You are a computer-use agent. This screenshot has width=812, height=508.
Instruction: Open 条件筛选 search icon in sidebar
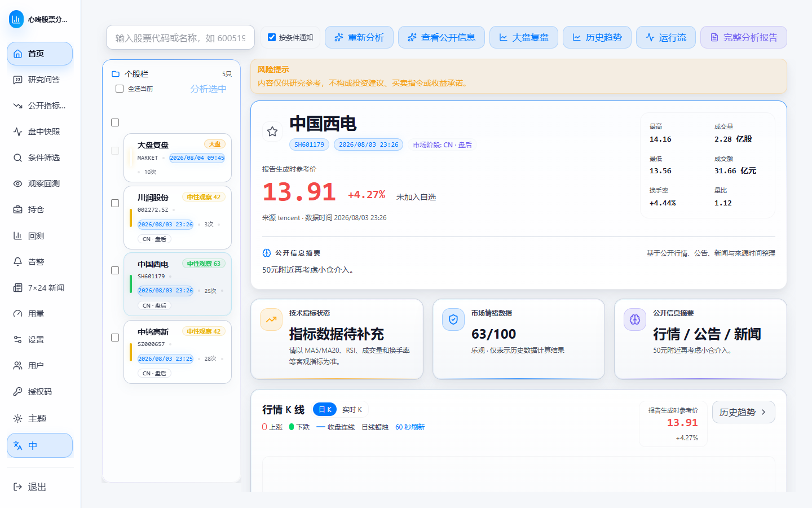[x=17, y=157]
